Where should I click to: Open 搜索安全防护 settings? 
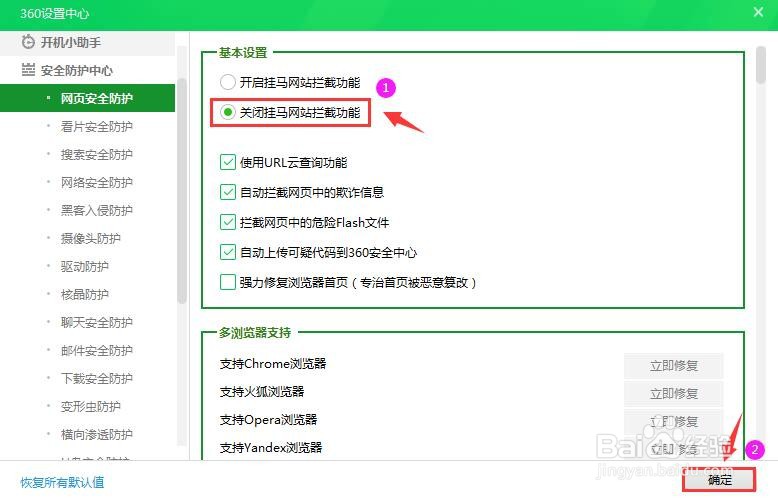tap(96, 155)
